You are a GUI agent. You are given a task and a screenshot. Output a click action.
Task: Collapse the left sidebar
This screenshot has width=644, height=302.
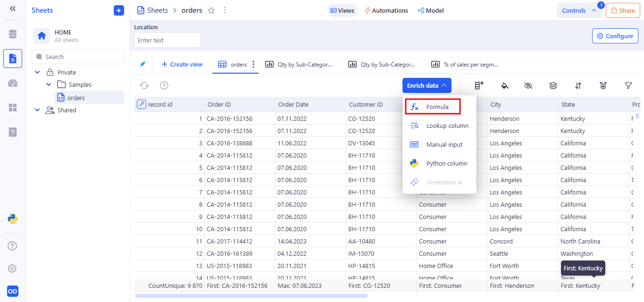coord(13,9)
